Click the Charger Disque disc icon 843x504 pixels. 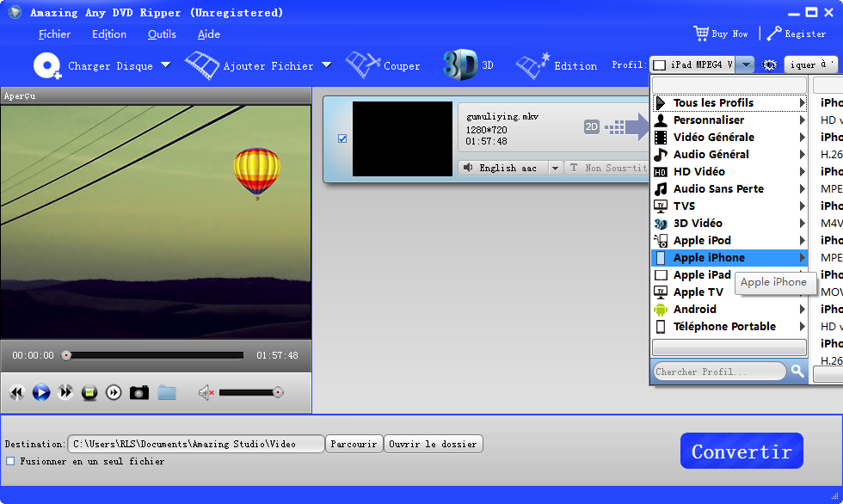(47, 65)
